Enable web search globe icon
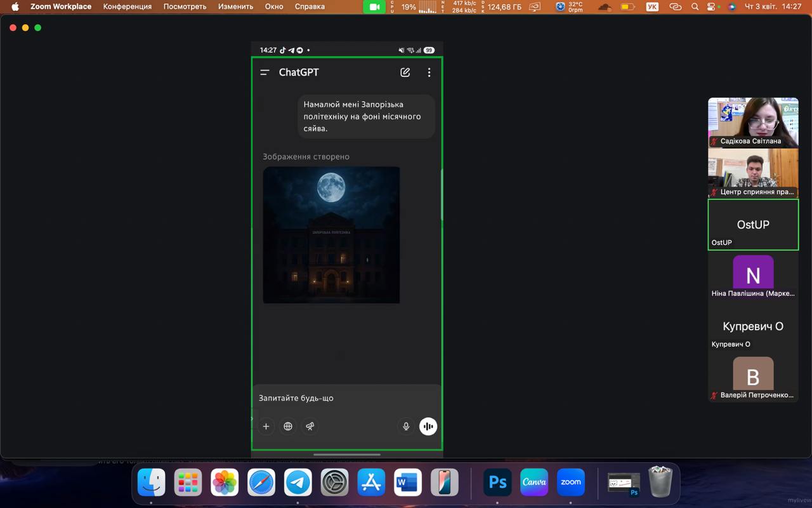This screenshot has width=812, height=508. tap(288, 426)
